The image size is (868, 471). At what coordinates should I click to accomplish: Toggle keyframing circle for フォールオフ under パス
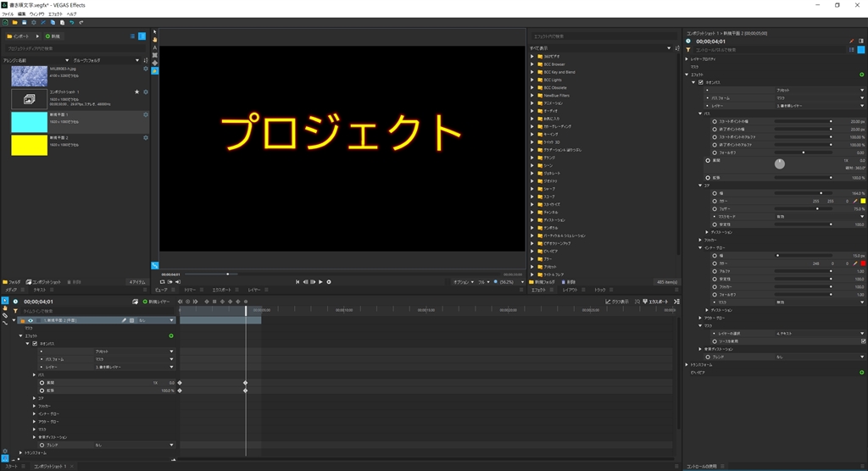(715, 152)
